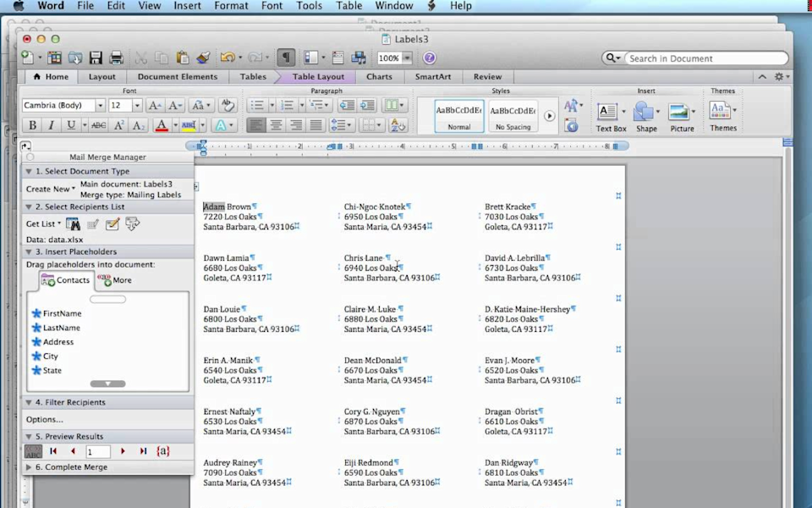This screenshot has width=812, height=508.
Task: Expand the 6. Complete Merge section
Action: click(71, 467)
